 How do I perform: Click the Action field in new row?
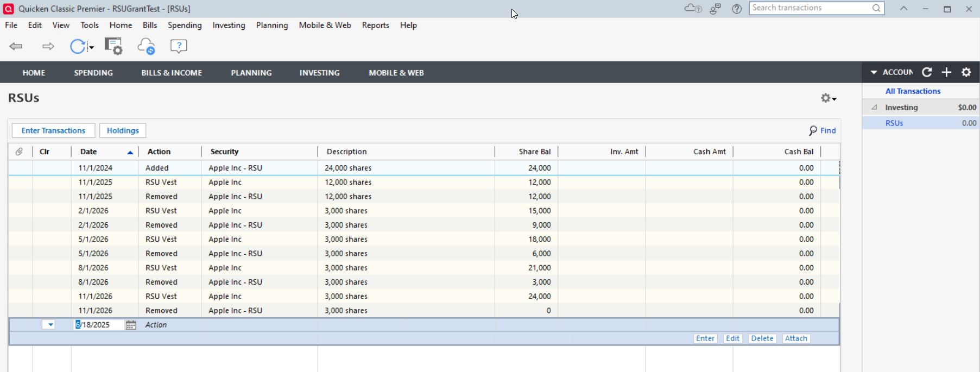(x=169, y=325)
